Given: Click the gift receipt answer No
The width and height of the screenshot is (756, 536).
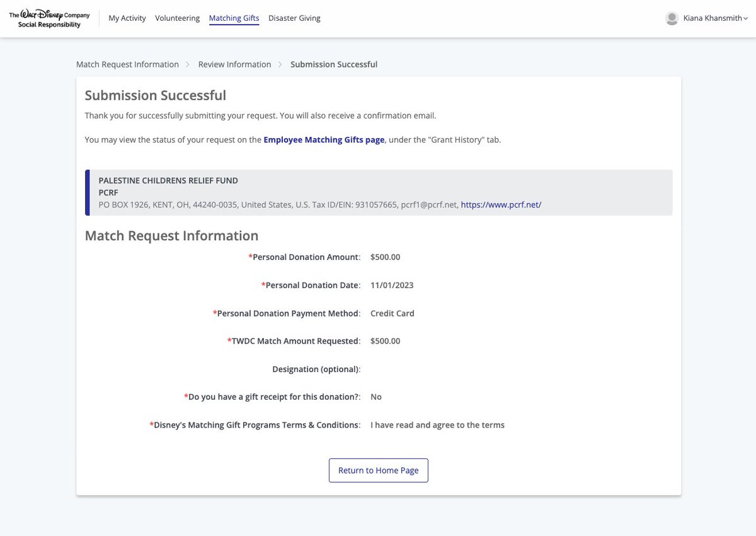Looking at the screenshot, I should 376,397.
